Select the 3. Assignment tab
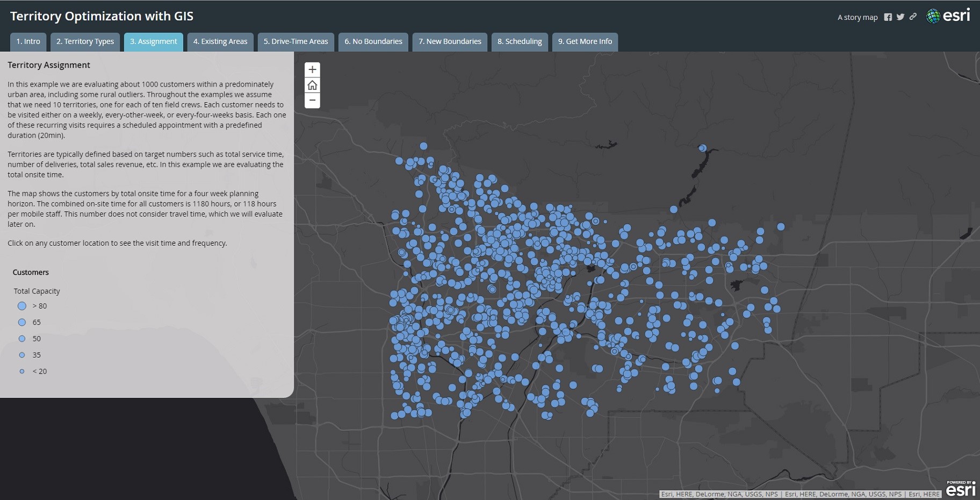This screenshot has height=500, width=980. (x=153, y=42)
